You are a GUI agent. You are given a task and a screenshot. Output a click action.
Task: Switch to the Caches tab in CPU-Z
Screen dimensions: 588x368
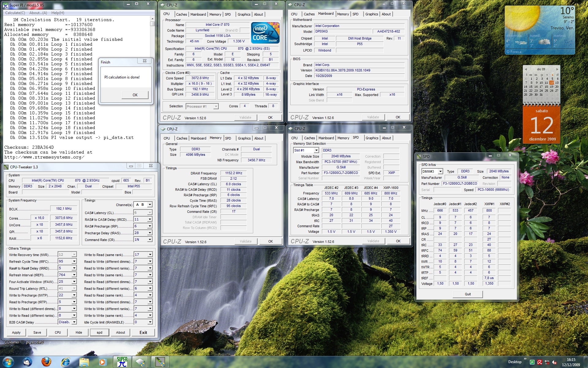(x=181, y=14)
